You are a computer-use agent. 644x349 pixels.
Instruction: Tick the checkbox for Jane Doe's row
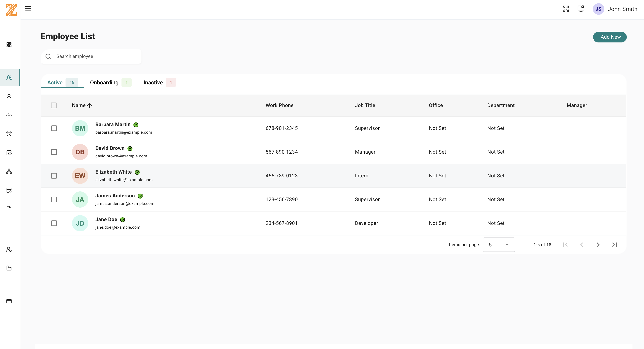tap(54, 223)
